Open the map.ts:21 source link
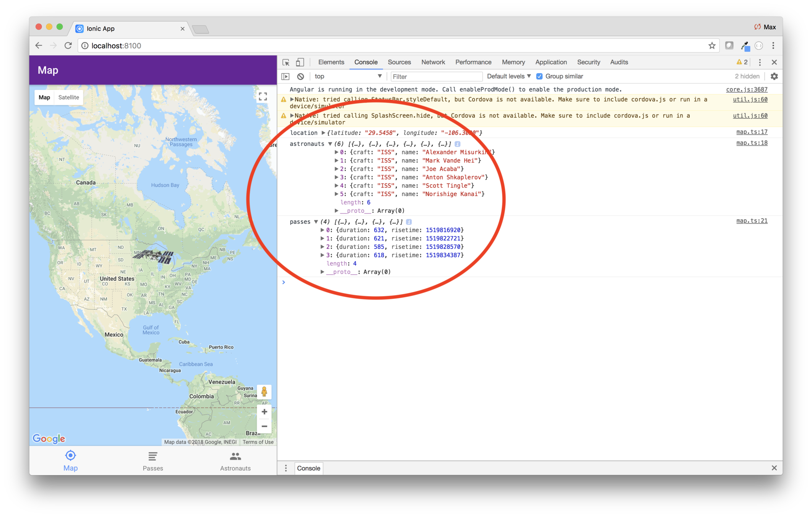This screenshot has width=812, height=517. click(751, 221)
